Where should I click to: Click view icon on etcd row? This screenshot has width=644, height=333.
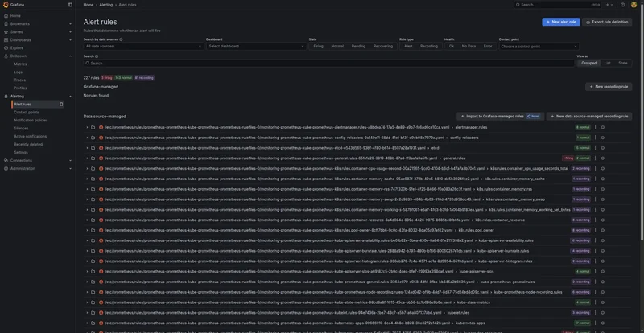(x=602, y=148)
